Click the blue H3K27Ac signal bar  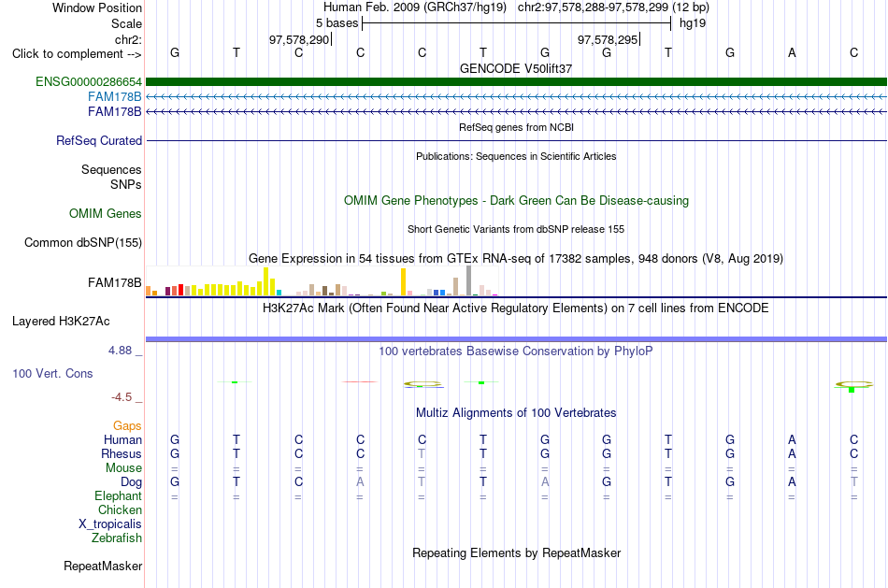point(516,339)
